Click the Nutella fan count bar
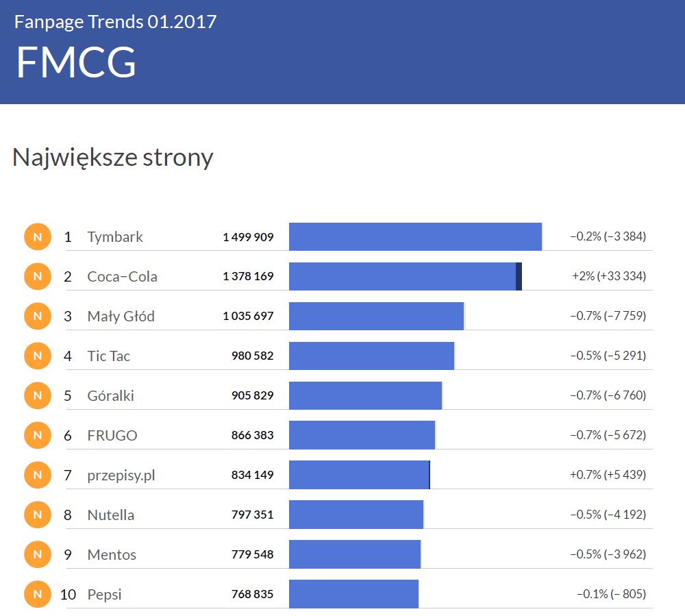 (x=356, y=515)
